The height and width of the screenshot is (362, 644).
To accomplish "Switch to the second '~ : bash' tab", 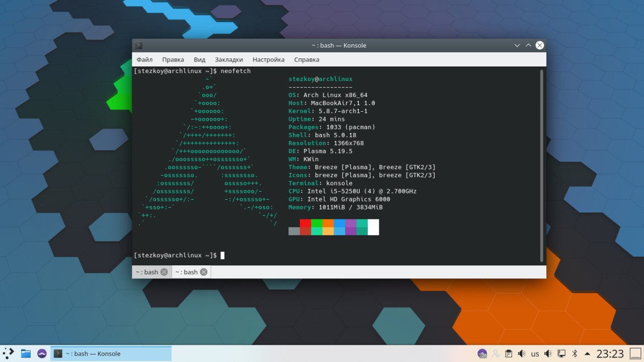I will point(191,272).
